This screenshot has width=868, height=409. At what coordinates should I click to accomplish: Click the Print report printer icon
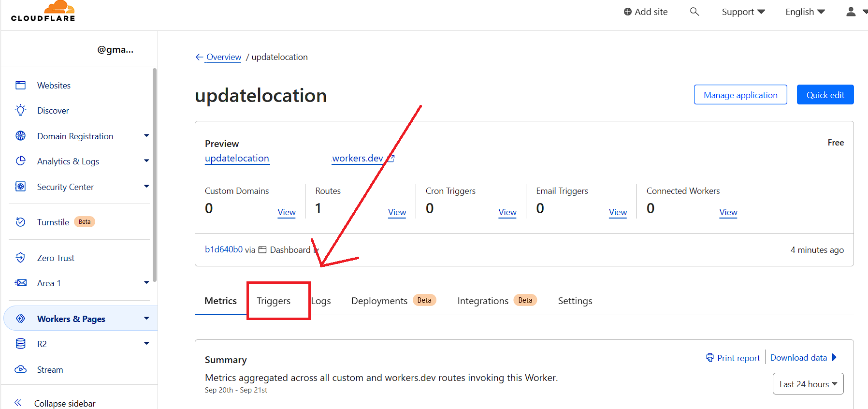click(x=709, y=358)
